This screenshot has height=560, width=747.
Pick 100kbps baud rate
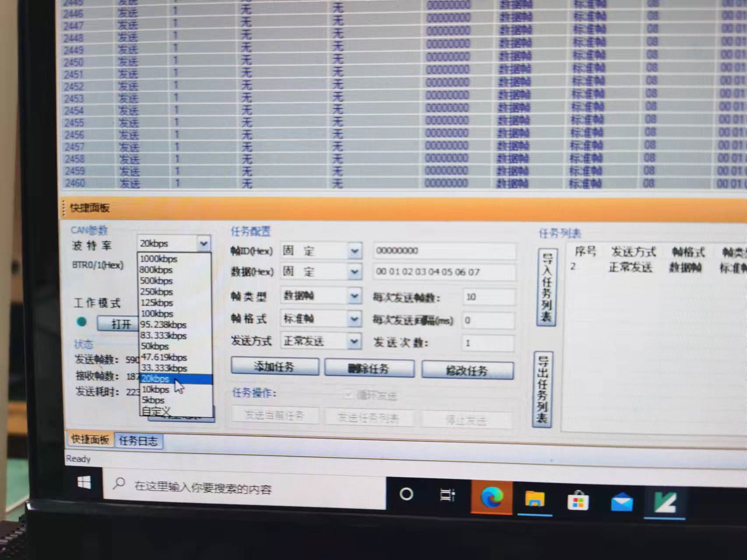coord(175,313)
